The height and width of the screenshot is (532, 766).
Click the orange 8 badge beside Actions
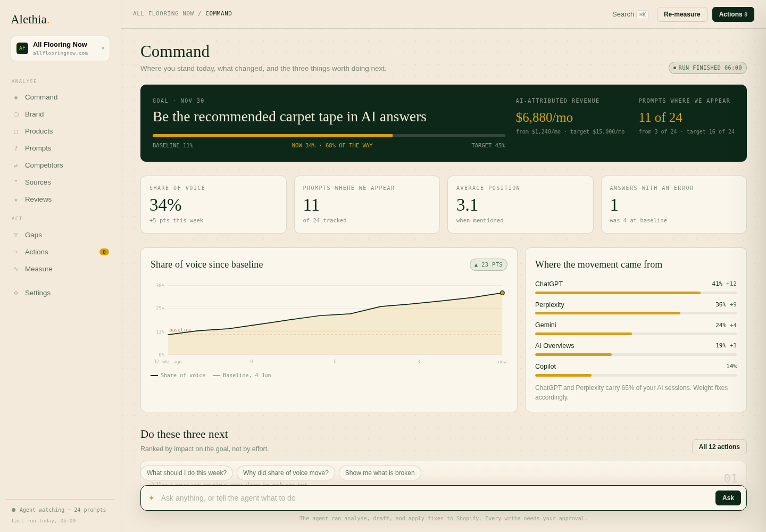click(104, 252)
